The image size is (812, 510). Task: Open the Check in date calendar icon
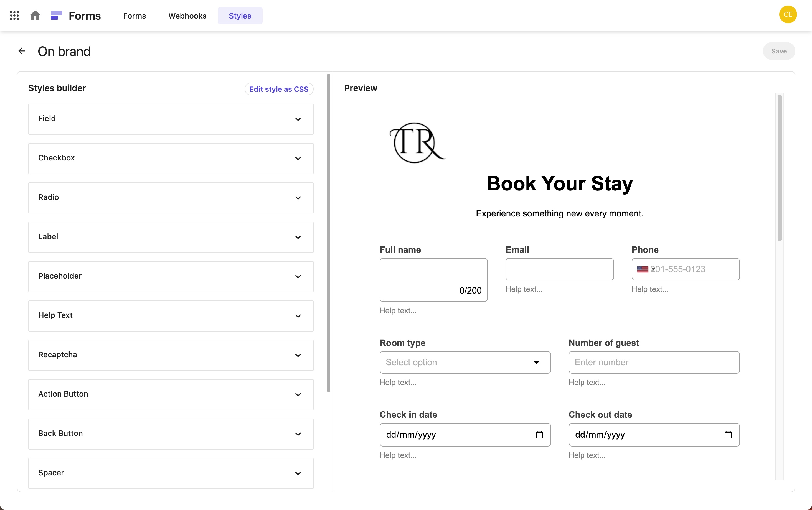(x=539, y=435)
